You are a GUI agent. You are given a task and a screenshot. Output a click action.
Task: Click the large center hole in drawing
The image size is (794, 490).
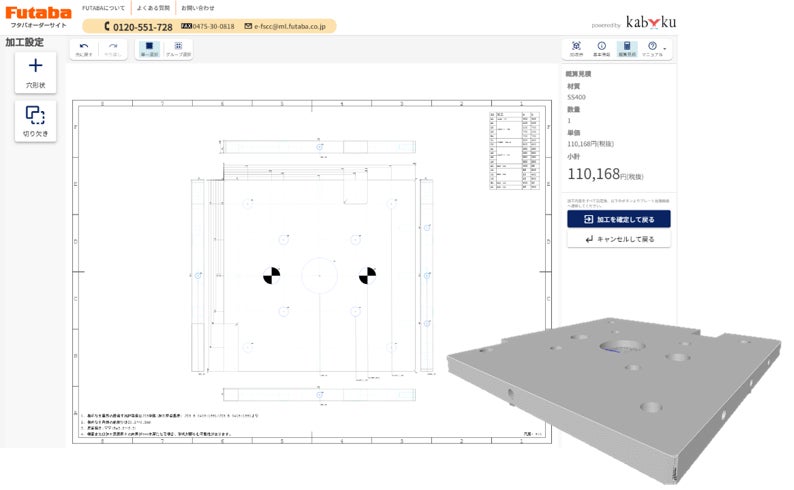pos(319,274)
